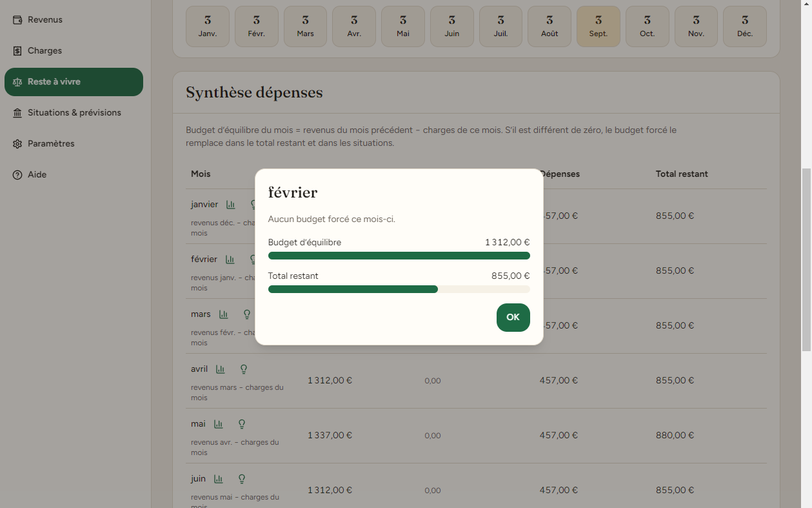Click the Synthèse dépenses heading
This screenshot has width=812, height=508.
pyautogui.click(x=254, y=92)
